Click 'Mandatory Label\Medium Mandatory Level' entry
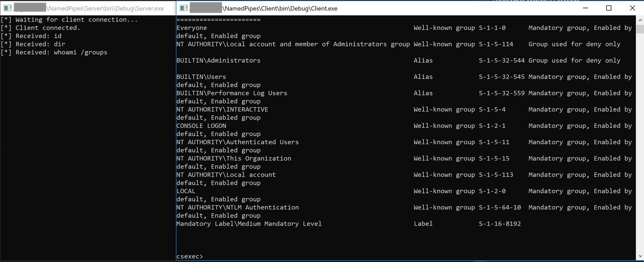 pyautogui.click(x=249, y=224)
